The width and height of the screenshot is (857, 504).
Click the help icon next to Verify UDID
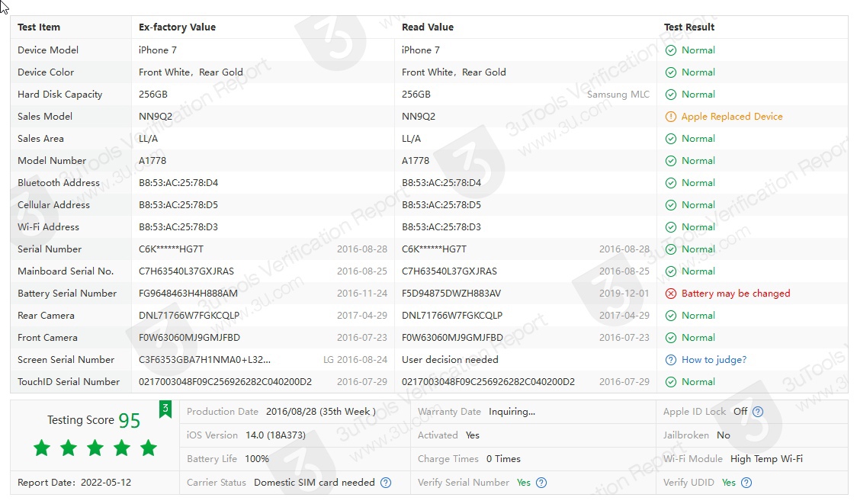click(746, 483)
